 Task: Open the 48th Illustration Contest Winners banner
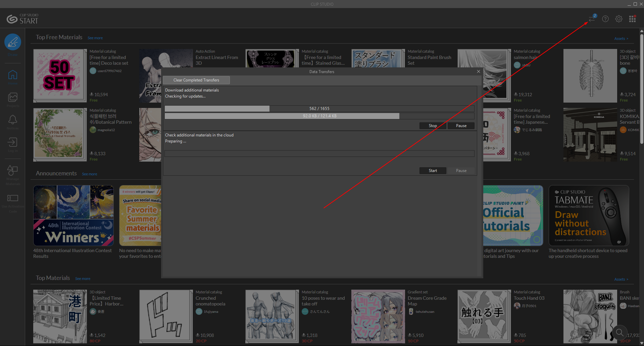click(73, 216)
